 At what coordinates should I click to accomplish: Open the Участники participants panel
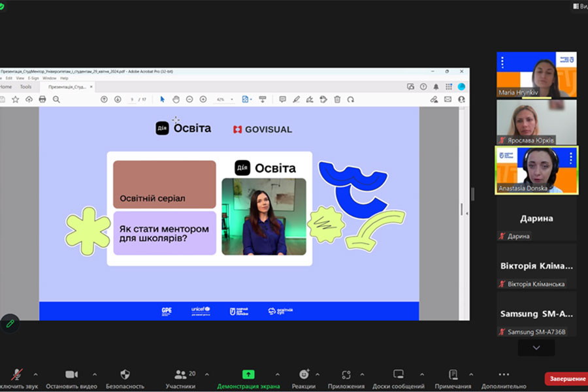[x=180, y=374]
